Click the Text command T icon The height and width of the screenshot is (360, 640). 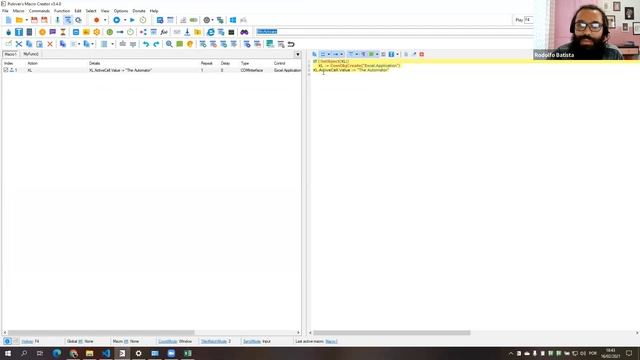click(x=19, y=32)
